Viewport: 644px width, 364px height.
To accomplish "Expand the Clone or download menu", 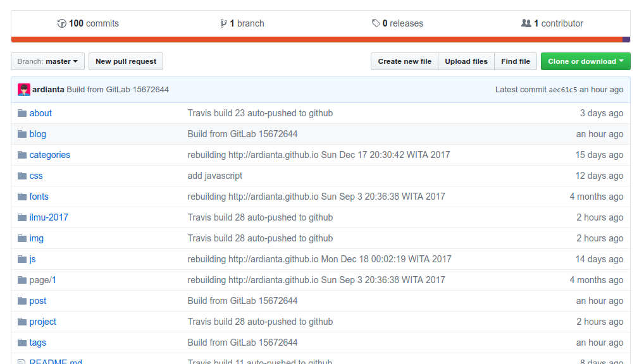I will tap(585, 61).
